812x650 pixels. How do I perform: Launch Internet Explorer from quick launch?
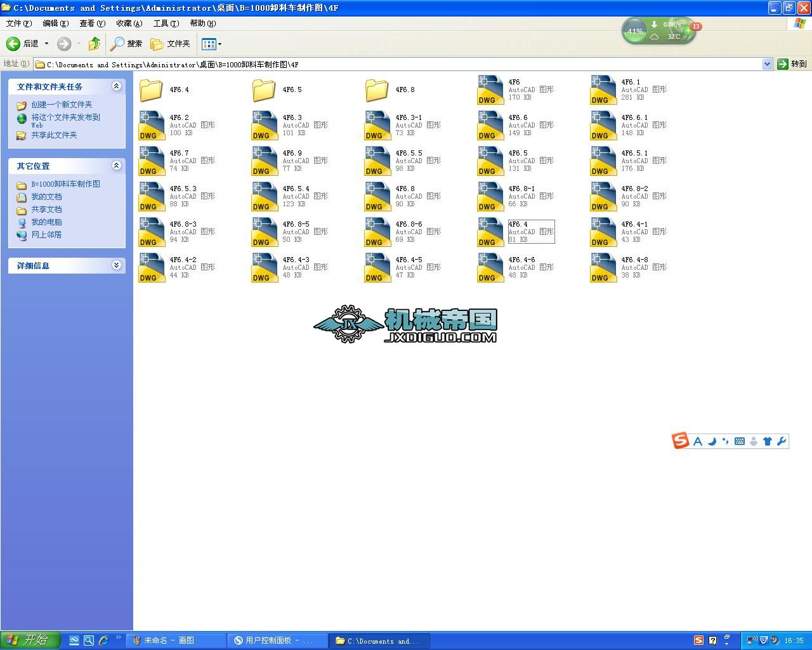click(x=103, y=640)
